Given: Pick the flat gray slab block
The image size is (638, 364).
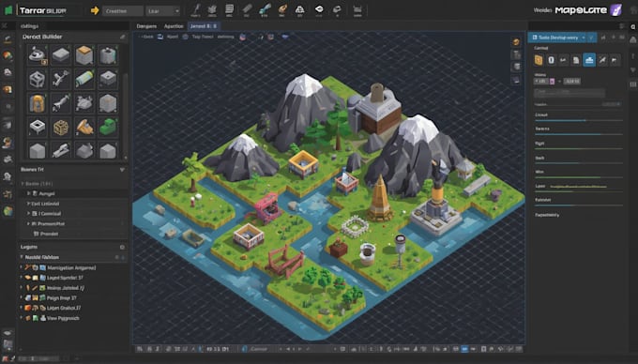Looking at the screenshot, I should [x=61, y=55].
